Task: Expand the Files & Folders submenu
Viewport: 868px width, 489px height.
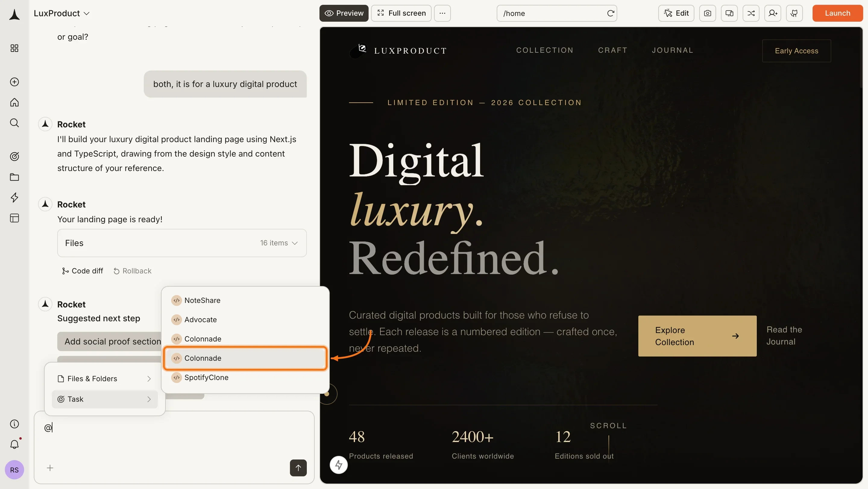Action: point(105,378)
